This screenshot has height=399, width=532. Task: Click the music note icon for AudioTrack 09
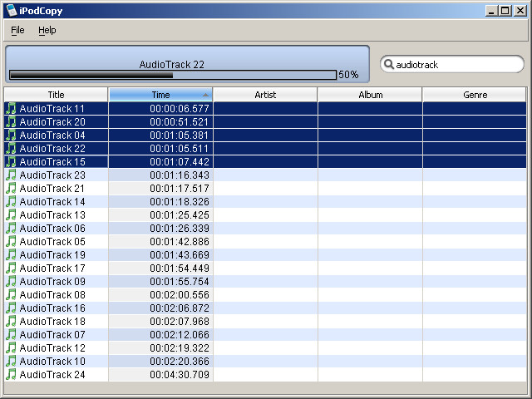coord(11,281)
